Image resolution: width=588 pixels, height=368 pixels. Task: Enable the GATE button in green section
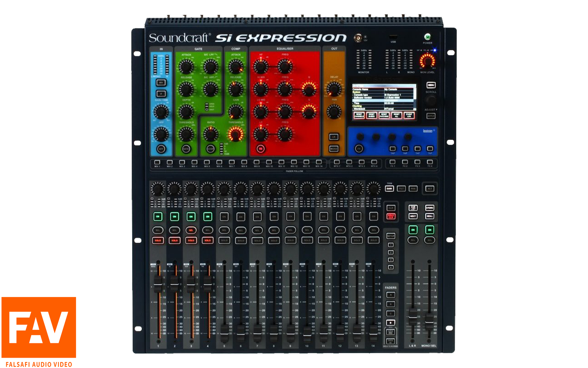coord(186,149)
